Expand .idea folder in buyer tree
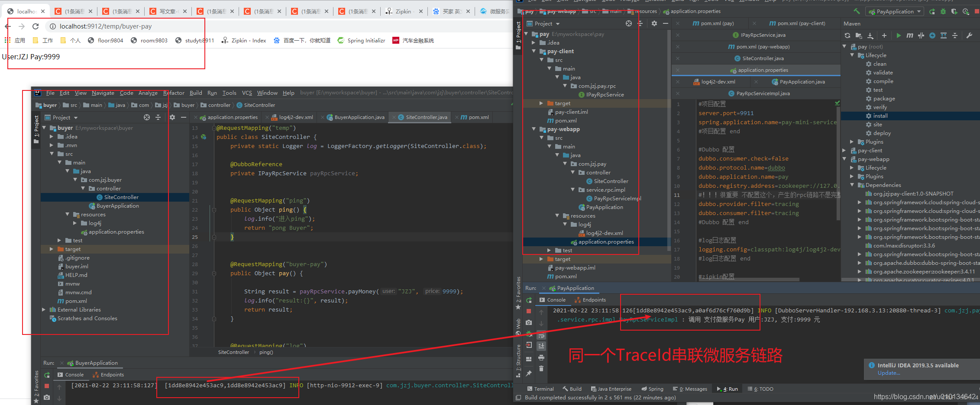The height and width of the screenshot is (405, 980). point(52,137)
